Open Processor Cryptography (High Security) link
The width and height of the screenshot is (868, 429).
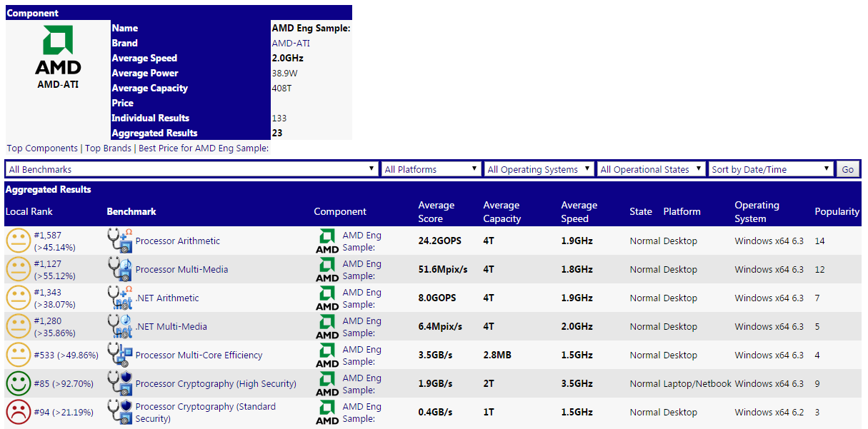pos(216,383)
